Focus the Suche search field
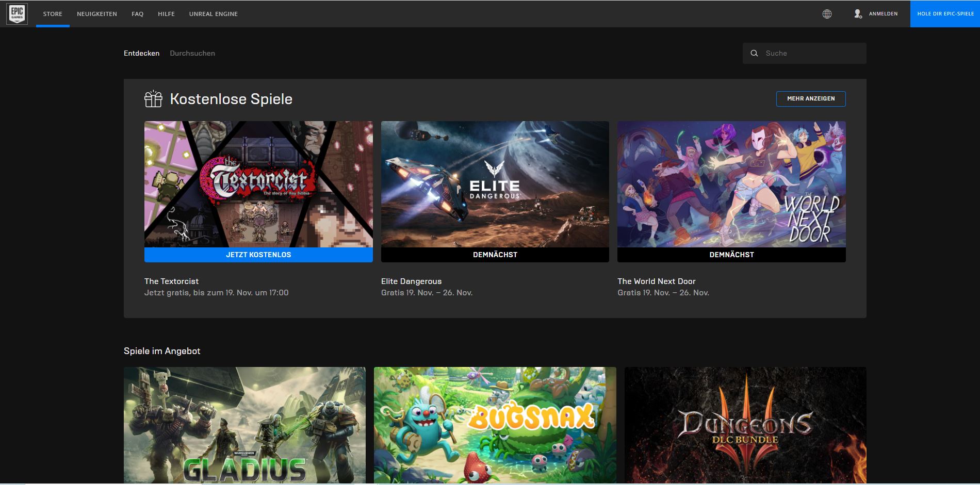The image size is (980, 485). [x=805, y=53]
